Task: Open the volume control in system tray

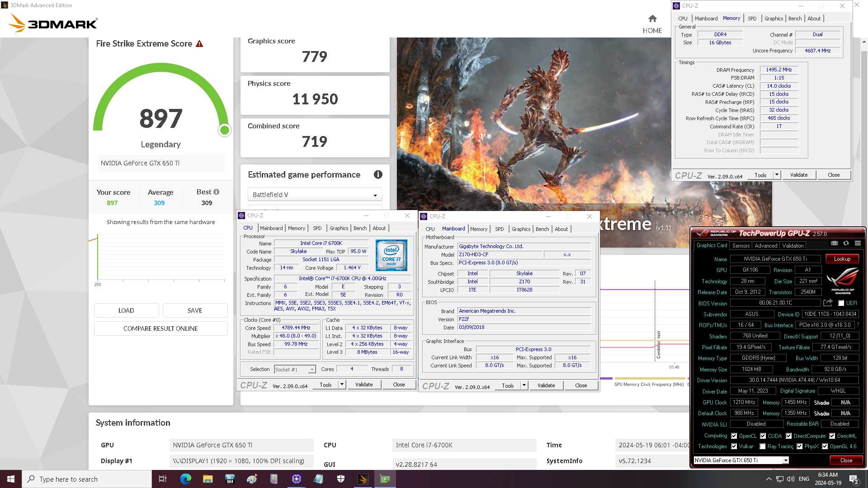Action: 790,479
